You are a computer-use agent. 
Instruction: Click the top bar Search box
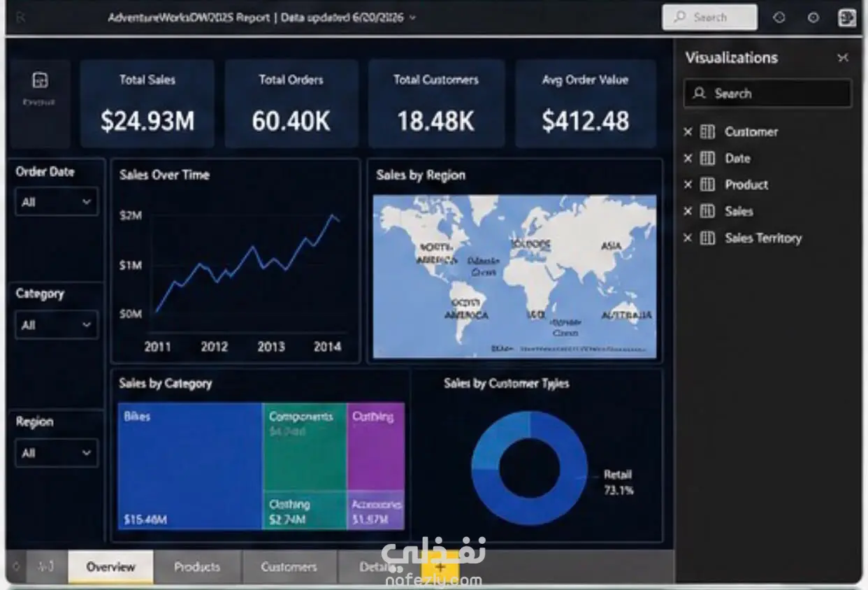[709, 17]
